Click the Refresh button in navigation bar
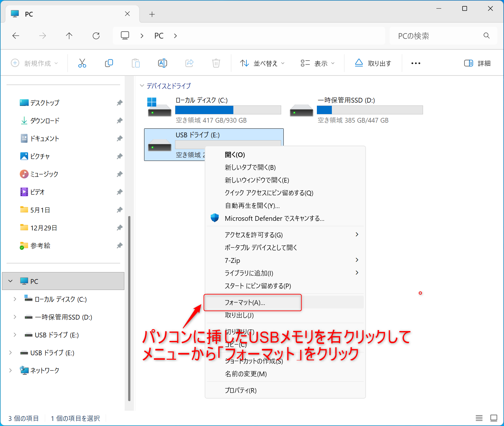The image size is (504, 426). pyautogui.click(x=96, y=36)
